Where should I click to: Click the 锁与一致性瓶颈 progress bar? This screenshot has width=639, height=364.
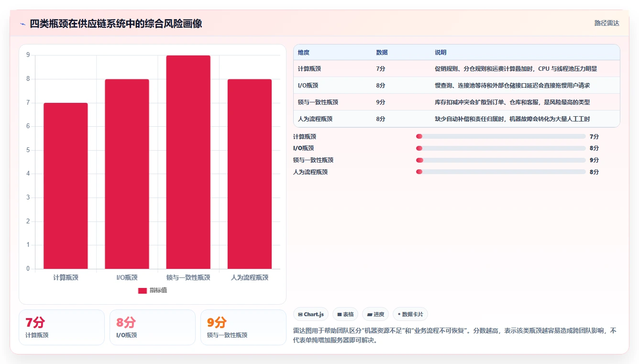pos(501,160)
